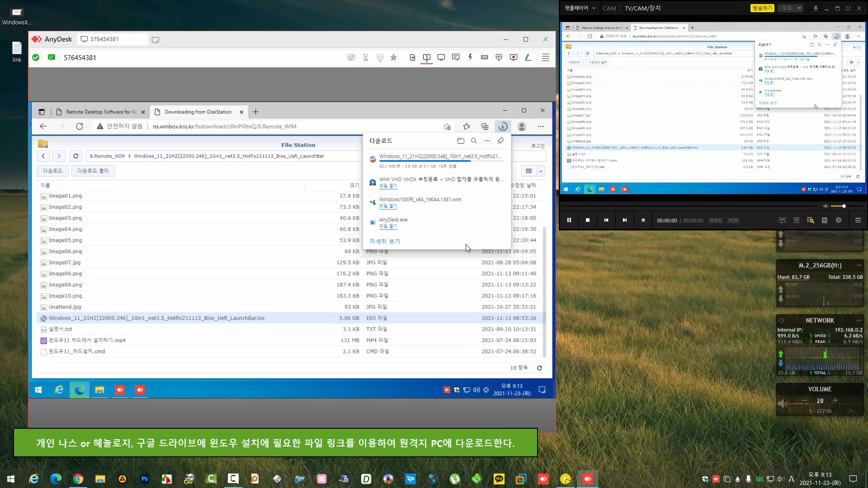Refresh the remote Edge page
This screenshot has height=488, width=868.
[80, 127]
